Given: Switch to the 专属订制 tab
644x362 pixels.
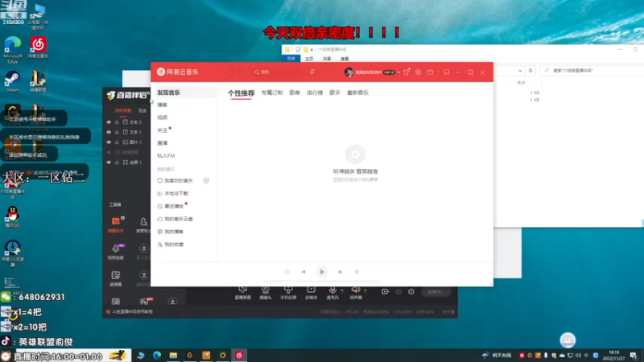Looking at the screenshot, I should (272, 93).
